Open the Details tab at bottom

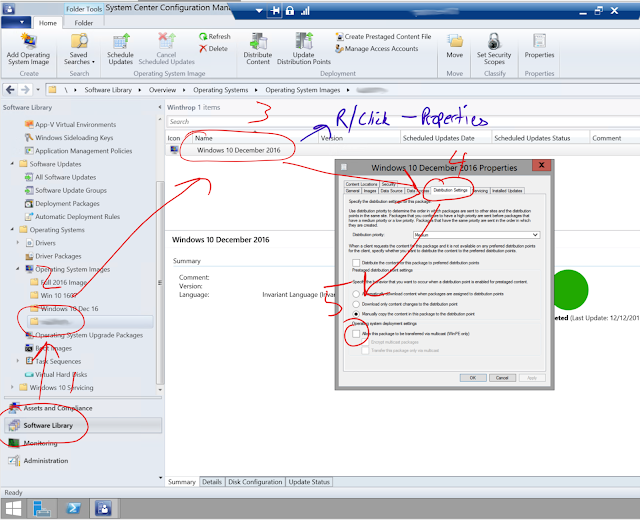pos(212,482)
